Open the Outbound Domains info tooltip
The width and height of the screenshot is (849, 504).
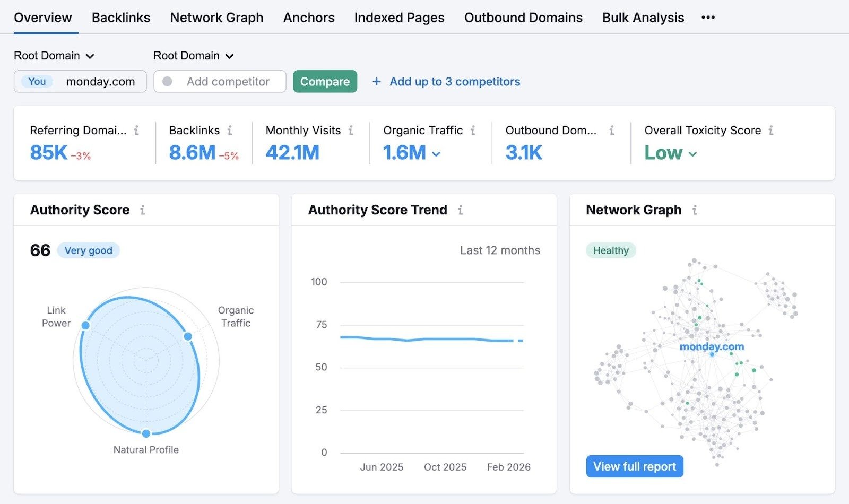click(x=611, y=130)
